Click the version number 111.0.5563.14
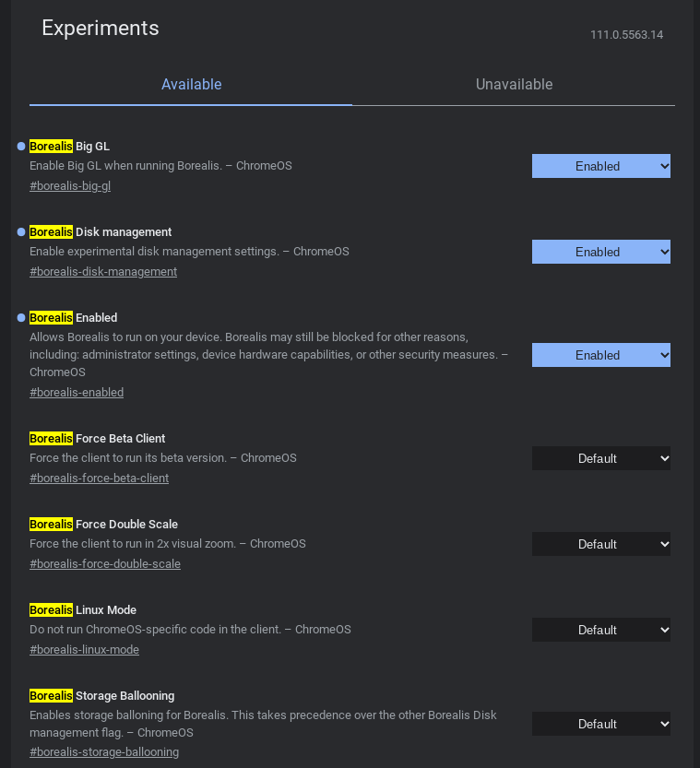The height and width of the screenshot is (768, 700). (x=626, y=35)
